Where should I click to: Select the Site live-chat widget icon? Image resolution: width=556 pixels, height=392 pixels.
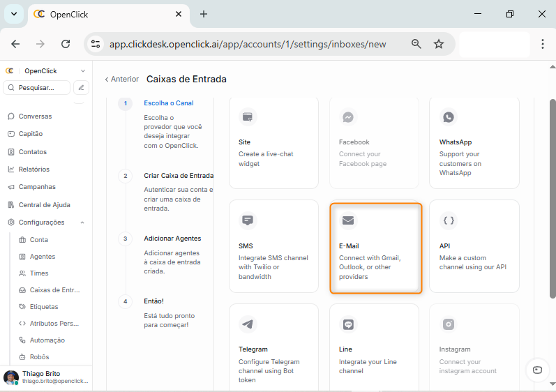coord(247,116)
